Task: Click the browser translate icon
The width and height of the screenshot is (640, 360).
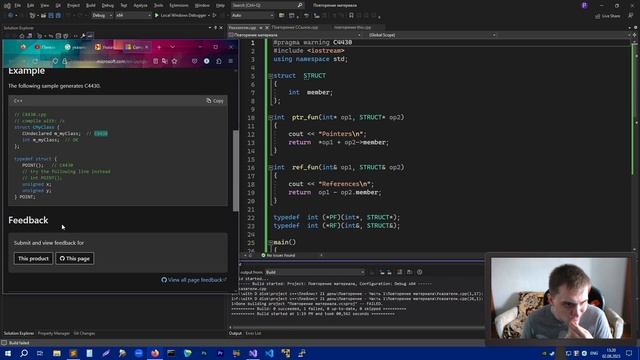Action: pos(165,61)
